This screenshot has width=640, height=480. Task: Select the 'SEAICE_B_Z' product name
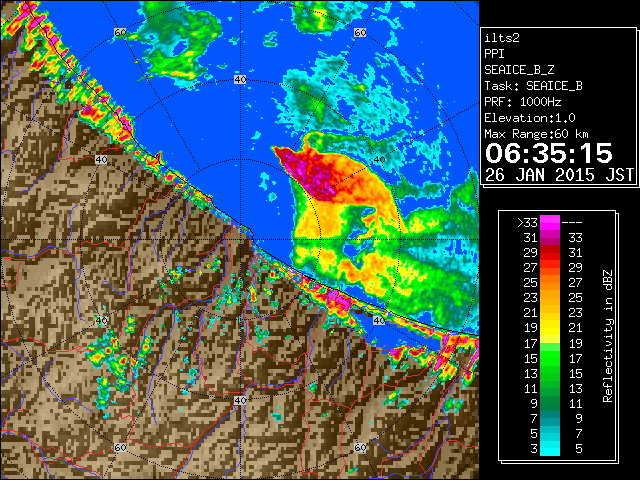519,70
